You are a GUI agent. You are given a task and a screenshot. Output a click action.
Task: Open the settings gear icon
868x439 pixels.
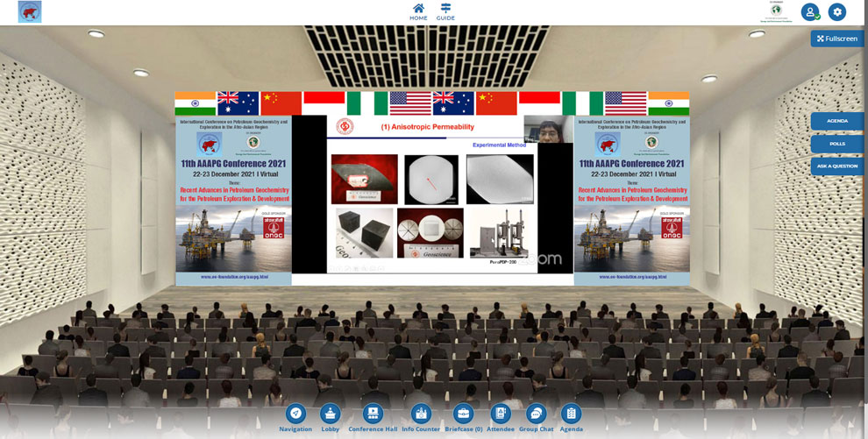[837, 12]
